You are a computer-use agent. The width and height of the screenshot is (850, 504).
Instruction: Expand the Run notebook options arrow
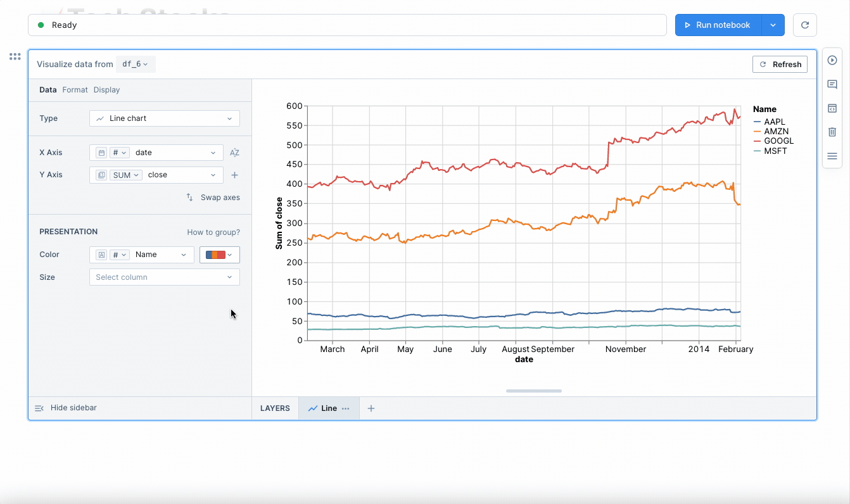click(x=773, y=25)
